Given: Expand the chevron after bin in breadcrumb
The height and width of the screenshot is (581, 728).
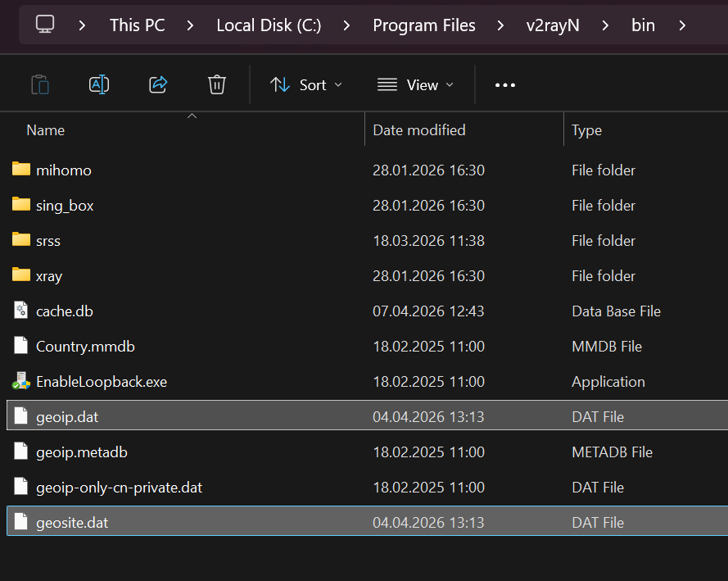Looking at the screenshot, I should click(682, 25).
